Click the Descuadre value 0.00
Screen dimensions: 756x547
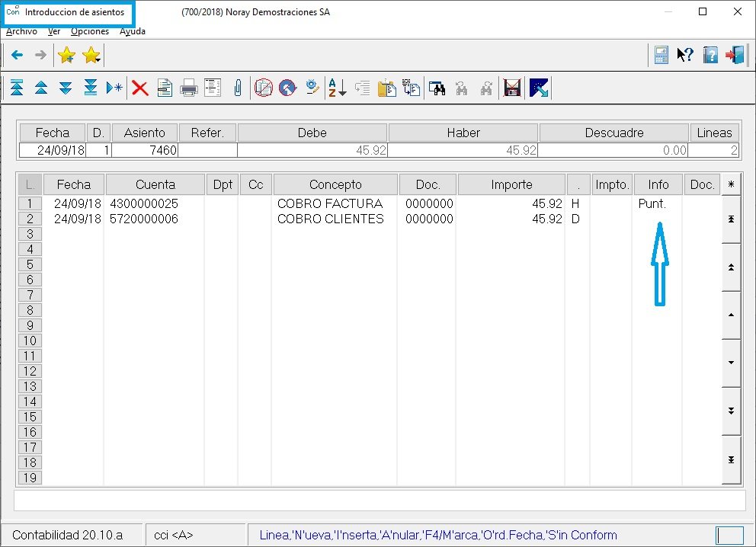(x=613, y=150)
